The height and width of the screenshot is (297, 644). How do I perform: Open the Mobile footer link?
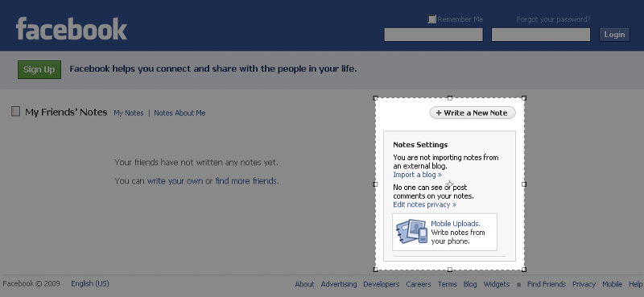613,284
